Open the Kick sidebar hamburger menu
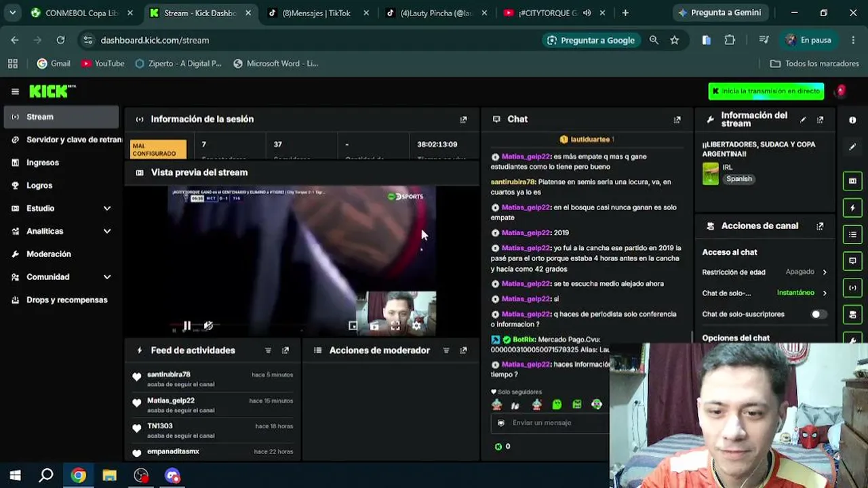The width and height of the screenshot is (868, 488). coord(15,91)
